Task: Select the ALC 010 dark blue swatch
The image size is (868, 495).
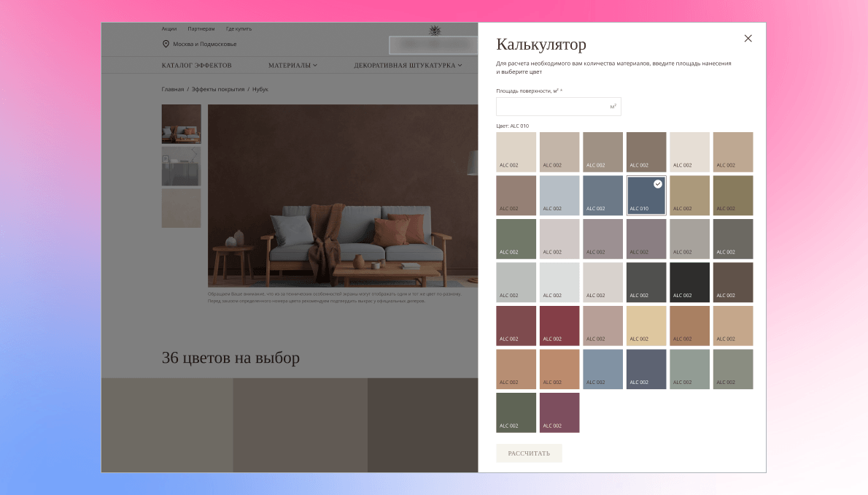Action: [646, 195]
